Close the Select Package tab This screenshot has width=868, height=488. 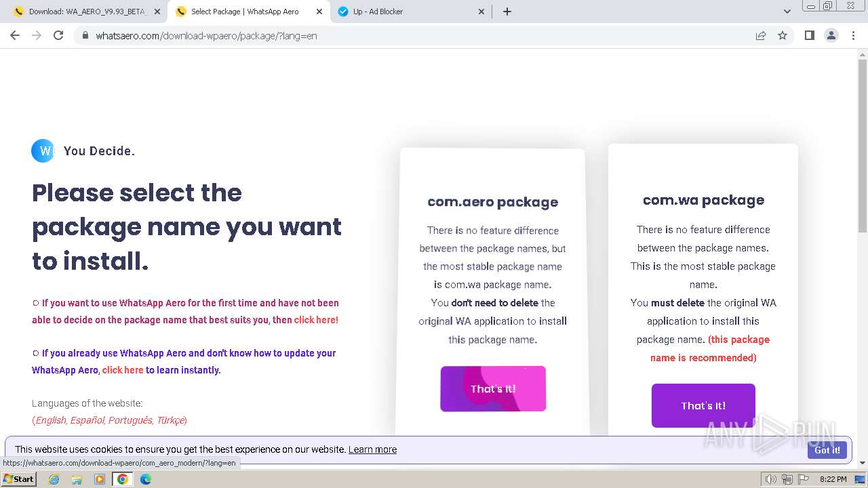coord(319,12)
